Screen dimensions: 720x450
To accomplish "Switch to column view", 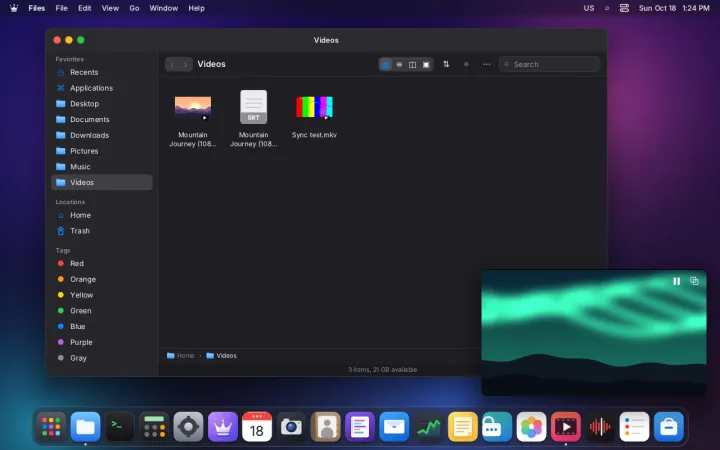I will [x=412, y=64].
